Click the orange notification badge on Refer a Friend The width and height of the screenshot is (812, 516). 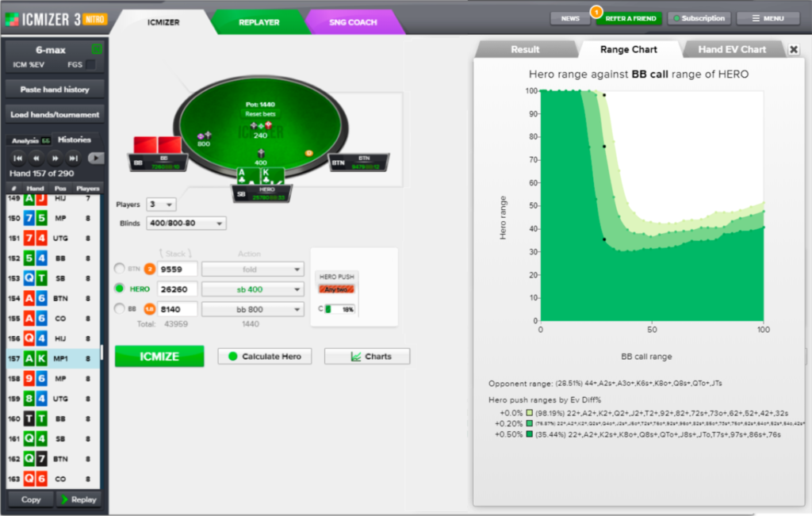(x=596, y=11)
